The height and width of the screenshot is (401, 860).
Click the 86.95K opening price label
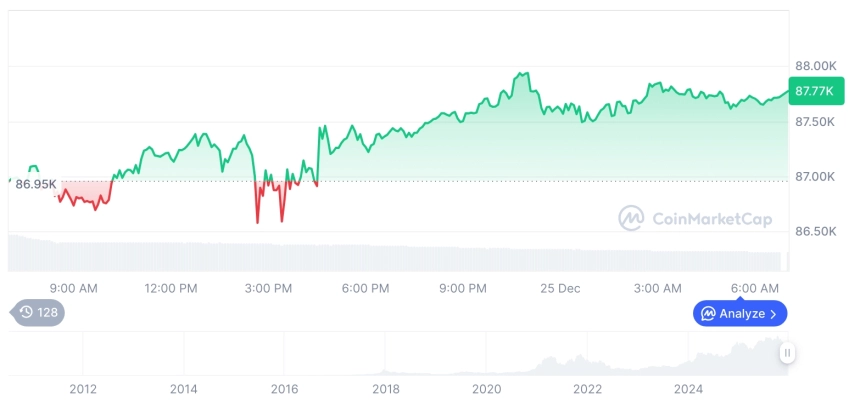click(36, 184)
